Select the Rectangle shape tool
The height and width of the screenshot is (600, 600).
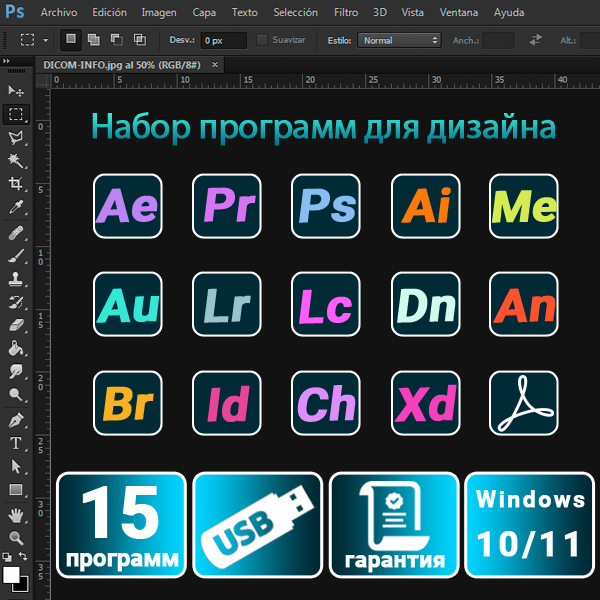coord(16,489)
